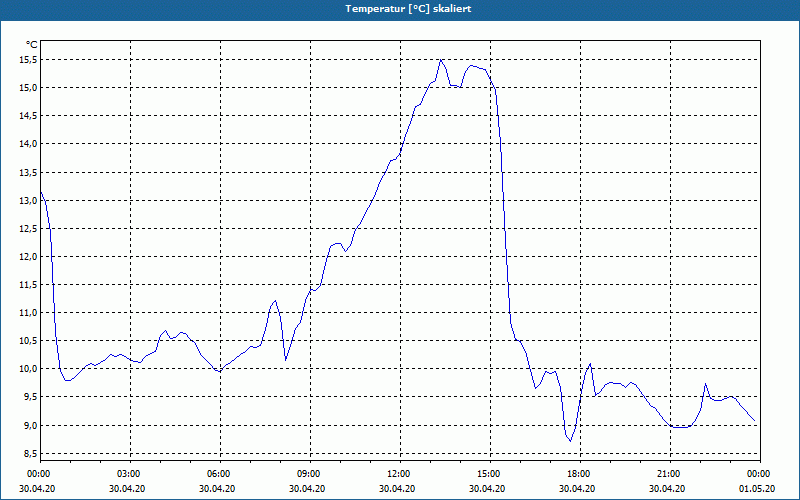Click the '06:00' time label
The width and height of the screenshot is (800, 500).
pos(217,474)
